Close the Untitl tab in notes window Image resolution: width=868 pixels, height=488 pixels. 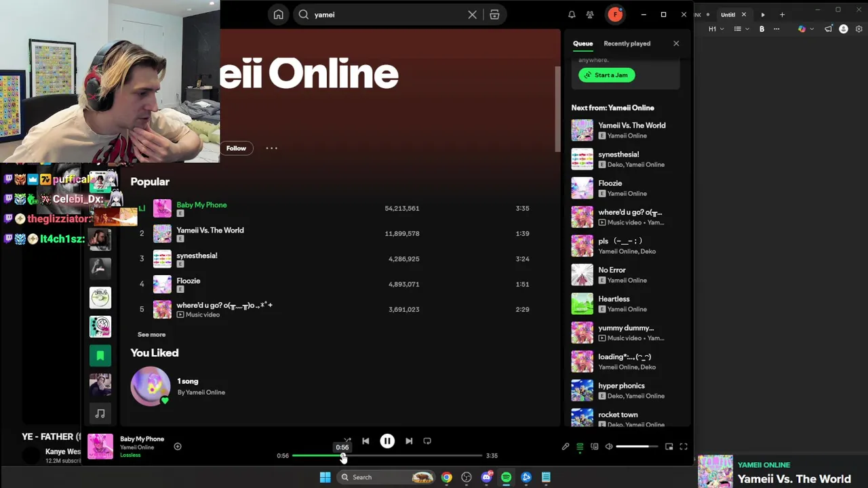744,14
